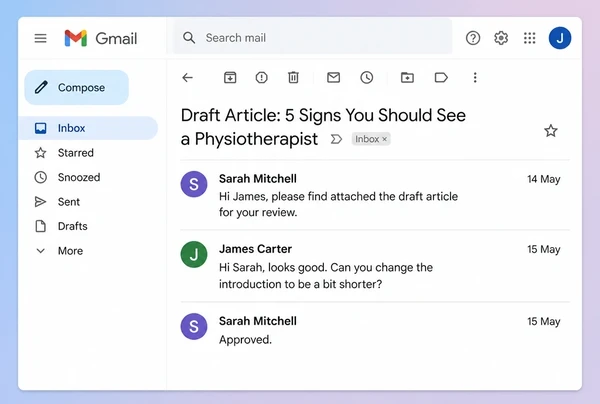Viewport: 600px width, 404px height.
Task: Open the main menu hamburger icon
Action: coord(41,38)
